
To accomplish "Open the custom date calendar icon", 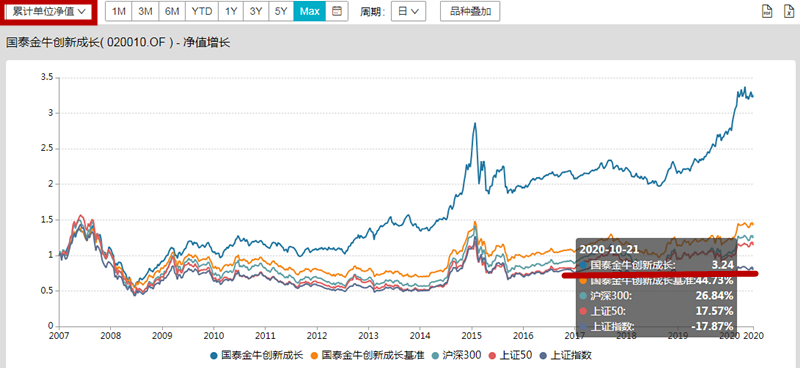I will click(337, 11).
